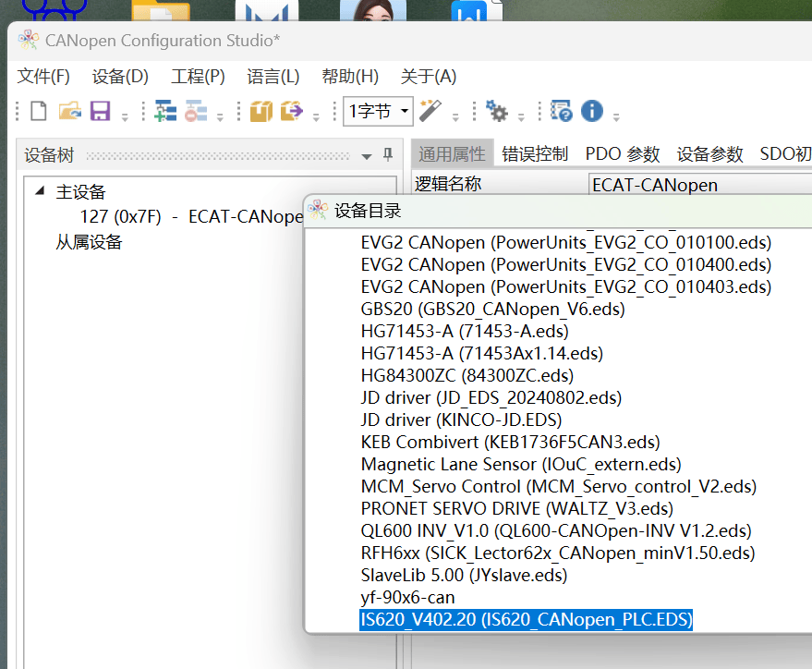
Task: Switch to the 错误控制 tab
Action: point(535,153)
